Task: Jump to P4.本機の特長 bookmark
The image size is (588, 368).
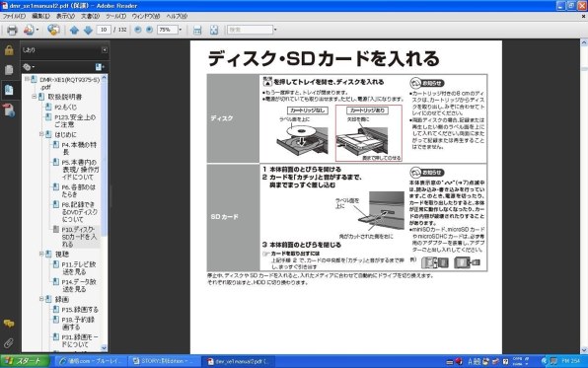Action: 79,148
